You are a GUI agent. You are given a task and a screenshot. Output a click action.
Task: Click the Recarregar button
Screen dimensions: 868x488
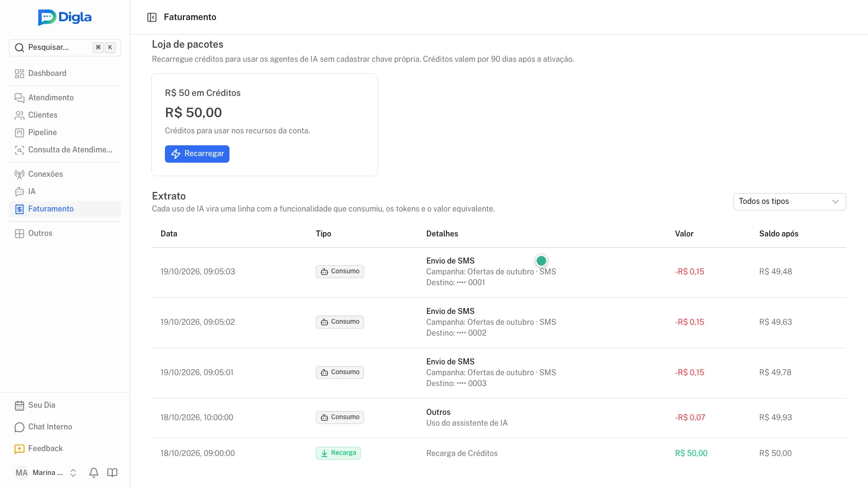point(197,154)
